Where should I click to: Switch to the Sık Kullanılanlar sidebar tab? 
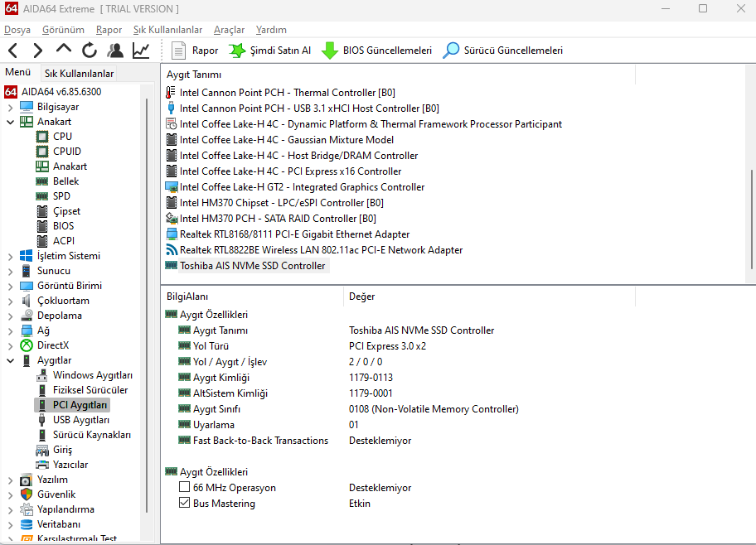79,73
